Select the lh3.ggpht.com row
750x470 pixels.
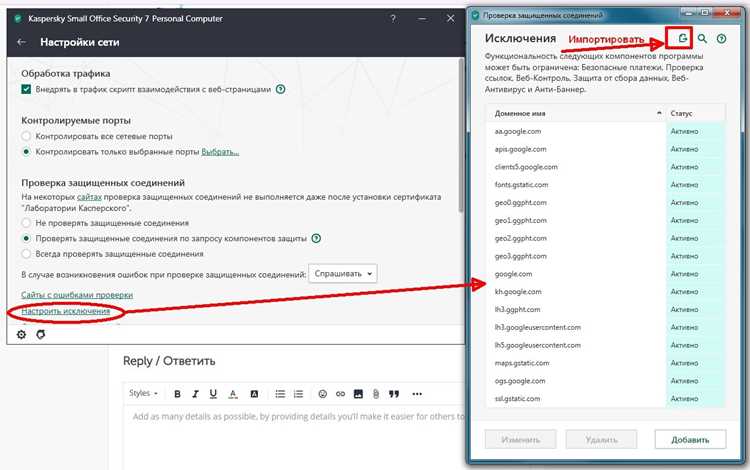(x=606, y=309)
